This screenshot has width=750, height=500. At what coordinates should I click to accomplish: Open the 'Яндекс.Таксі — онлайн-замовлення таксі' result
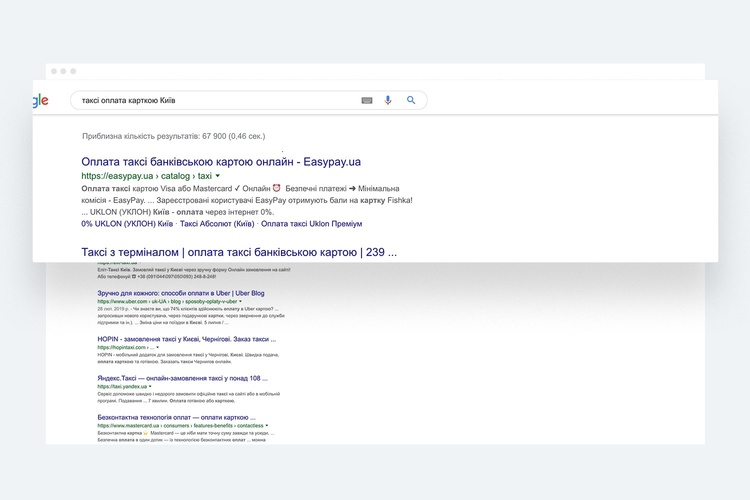[183, 378]
